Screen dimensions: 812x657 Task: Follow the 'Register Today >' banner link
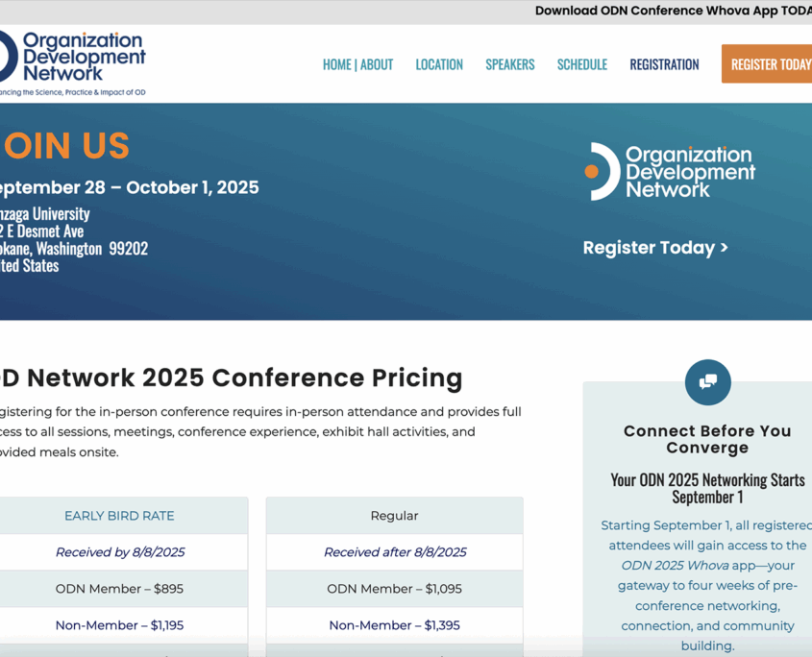pyautogui.click(x=655, y=248)
